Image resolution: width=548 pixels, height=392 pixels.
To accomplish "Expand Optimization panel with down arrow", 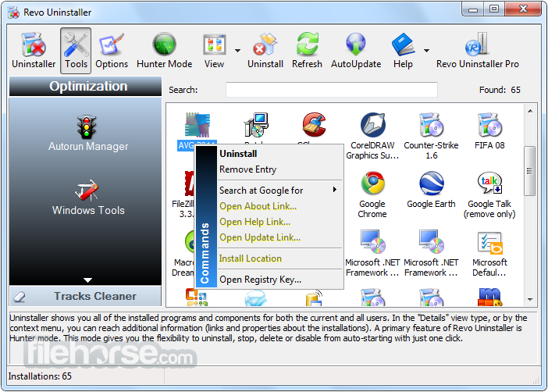I will pos(87,280).
